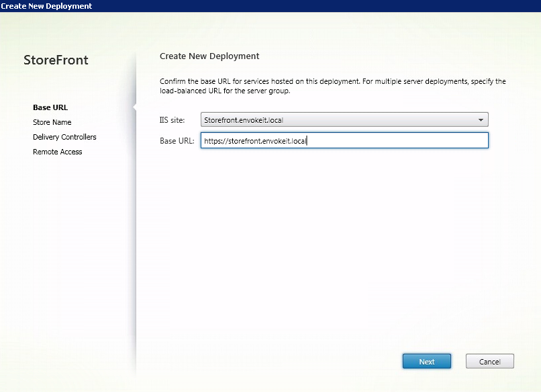The image size is (541, 392).
Task: Click the https://storefront.envokeit.local text in Base URL
Action: pos(254,141)
